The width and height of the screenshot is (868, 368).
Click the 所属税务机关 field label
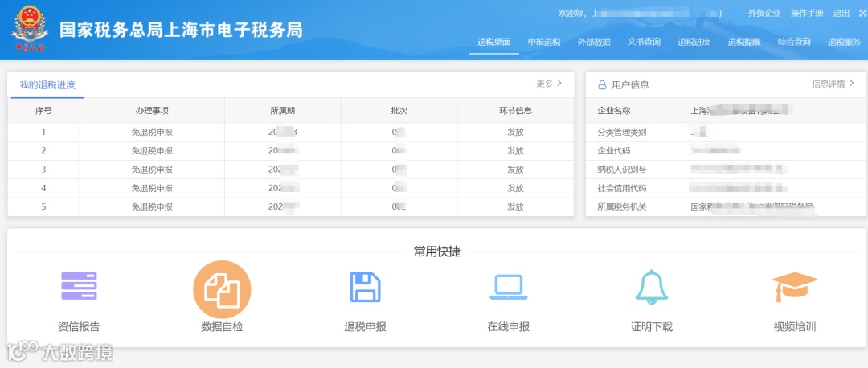coord(622,207)
